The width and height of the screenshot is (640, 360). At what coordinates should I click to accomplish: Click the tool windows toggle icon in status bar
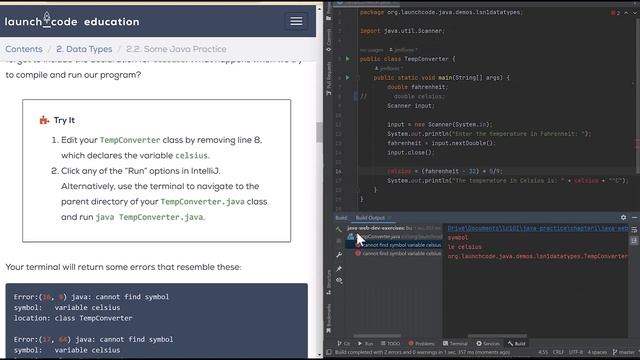pyautogui.click(x=329, y=352)
